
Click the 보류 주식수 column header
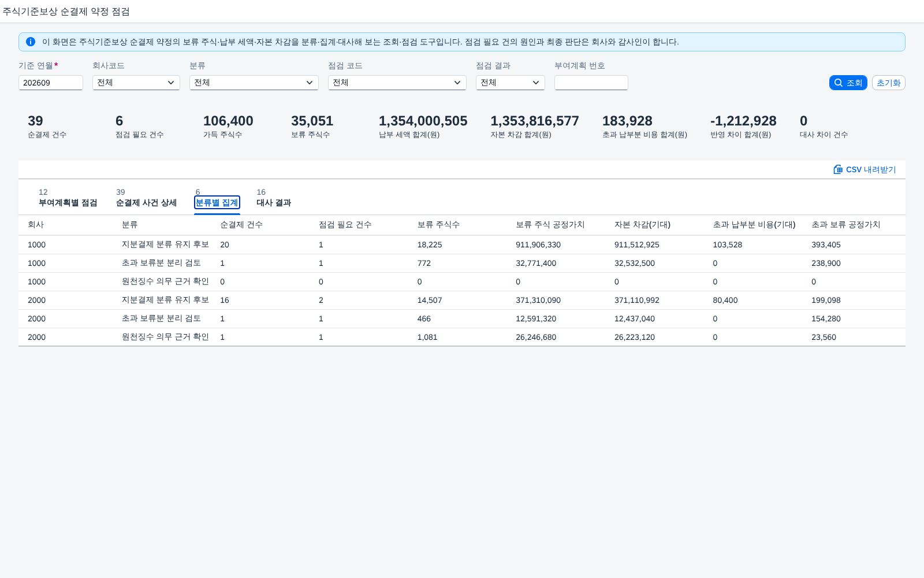(x=438, y=225)
